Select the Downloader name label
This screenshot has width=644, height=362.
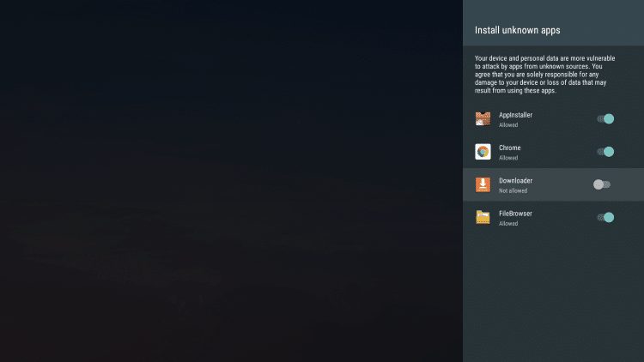[515, 180]
